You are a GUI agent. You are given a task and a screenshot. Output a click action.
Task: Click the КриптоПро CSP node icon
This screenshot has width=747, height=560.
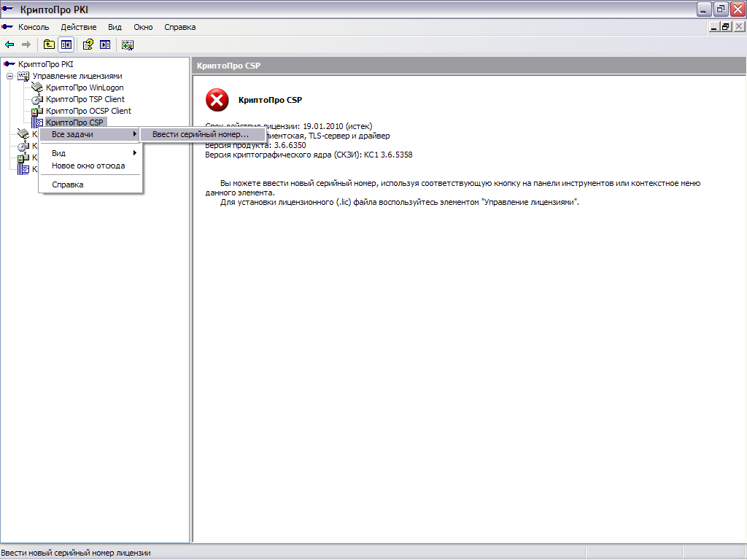pos(37,122)
